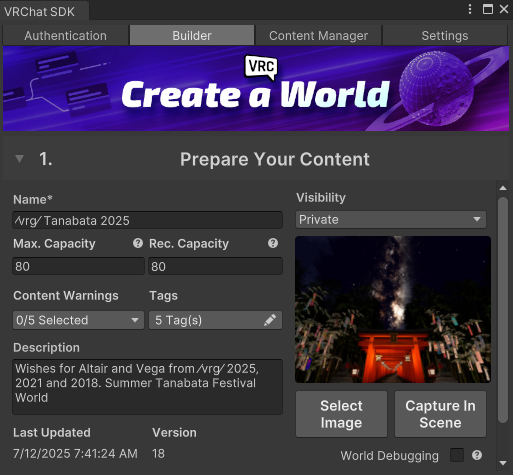This screenshot has width=513, height=475.
Task: Enable the World Debugging checkbox
Action: click(x=457, y=455)
